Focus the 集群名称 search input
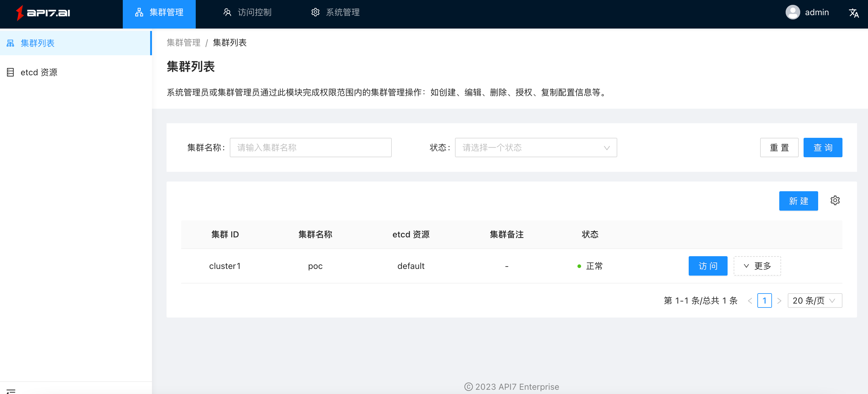 [x=310, y=148]
